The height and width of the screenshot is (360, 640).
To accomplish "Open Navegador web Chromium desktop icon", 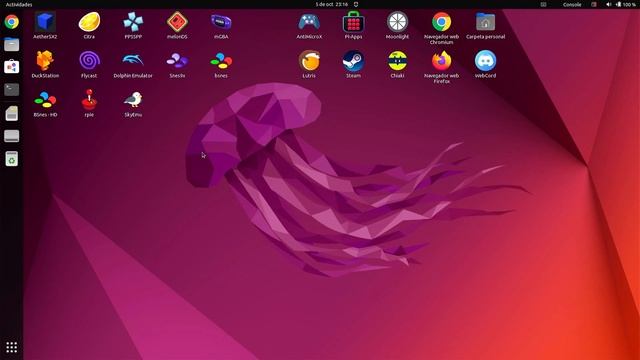I will tap(442, 22).
